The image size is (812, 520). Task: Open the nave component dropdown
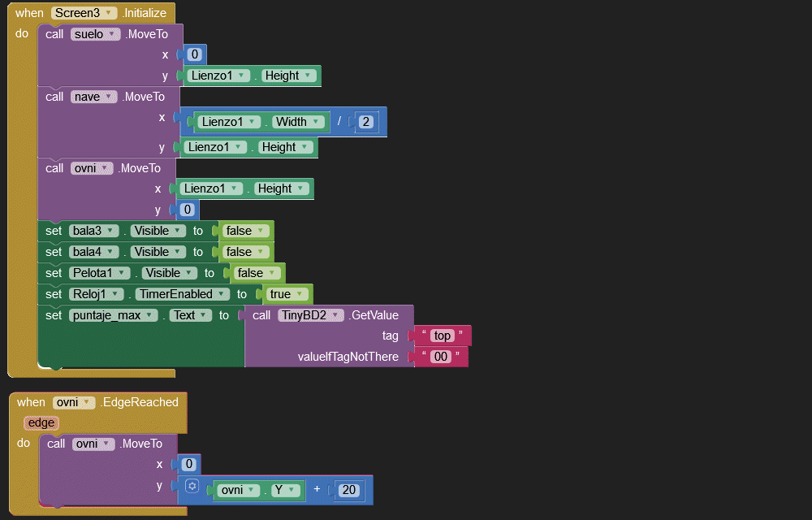[x=94, y=97]
